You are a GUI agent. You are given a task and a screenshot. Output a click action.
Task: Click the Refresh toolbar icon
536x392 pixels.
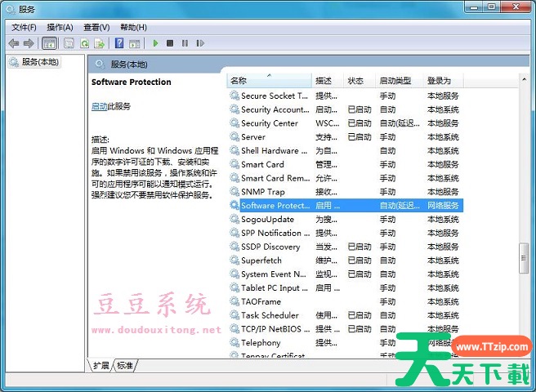coord(84,43)
